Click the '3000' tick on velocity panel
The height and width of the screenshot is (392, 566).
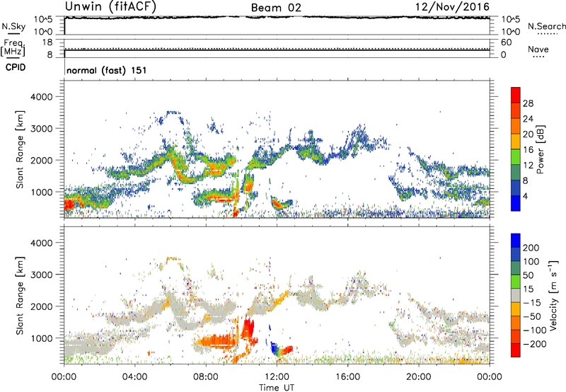(41, 275)
